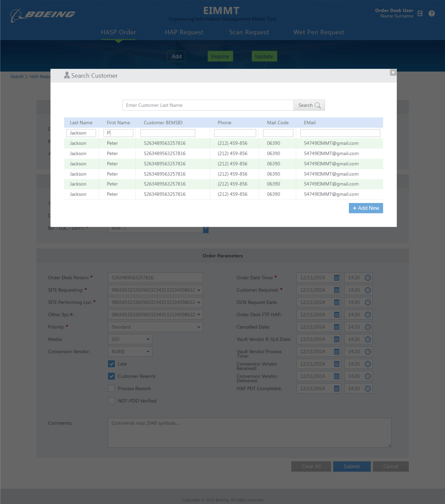This screenshot has height=504, width=445.
Task: Check the NOT-PDD Verified box
Action: click(x=111, y=401)
